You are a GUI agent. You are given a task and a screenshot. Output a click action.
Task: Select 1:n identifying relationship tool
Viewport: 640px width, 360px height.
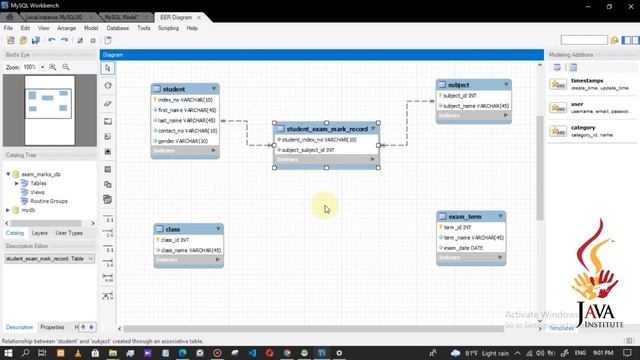(108, 263)
